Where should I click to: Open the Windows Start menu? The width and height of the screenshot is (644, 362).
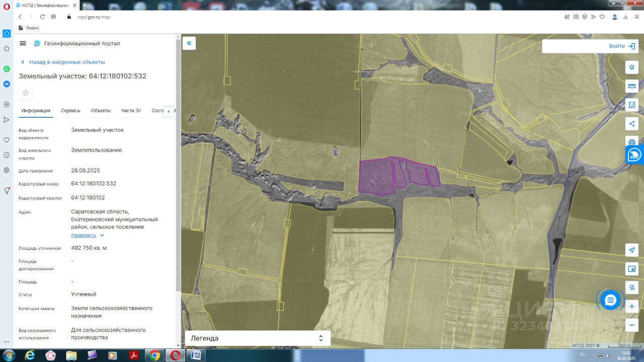(x=8, y=355)
